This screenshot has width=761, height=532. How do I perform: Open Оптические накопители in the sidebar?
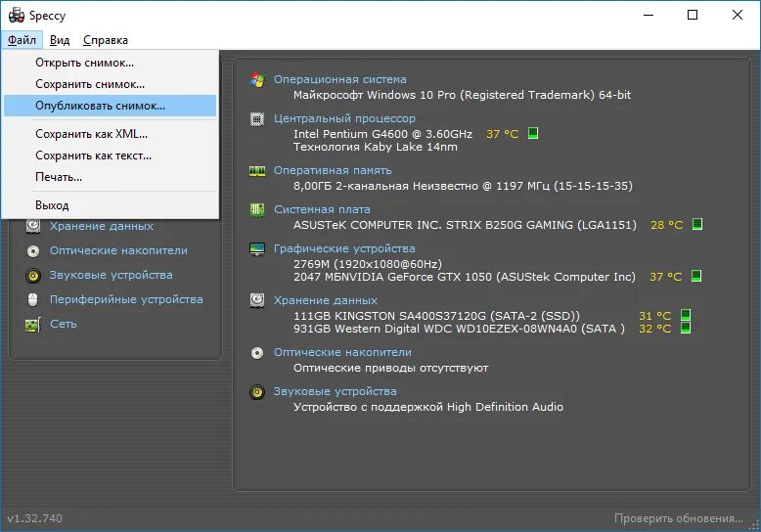point(118,251)
